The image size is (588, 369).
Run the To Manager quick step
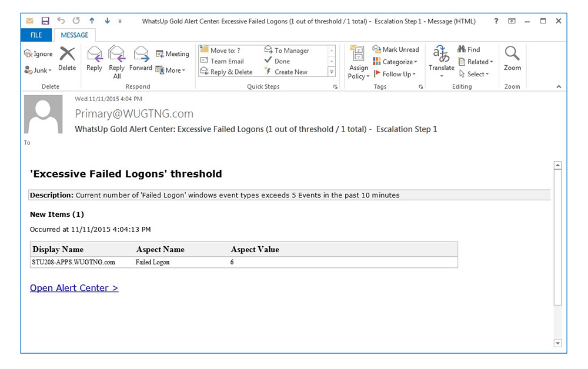click(x=287, y=50)
